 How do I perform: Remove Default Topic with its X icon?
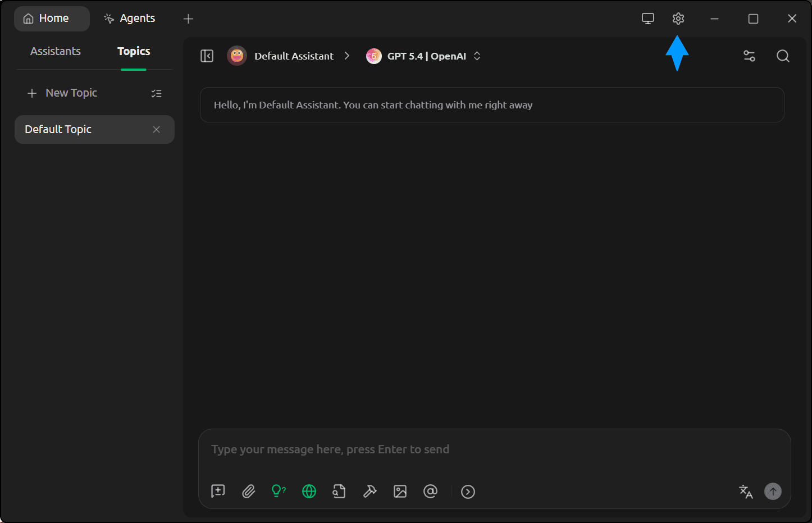pos(156,130)
